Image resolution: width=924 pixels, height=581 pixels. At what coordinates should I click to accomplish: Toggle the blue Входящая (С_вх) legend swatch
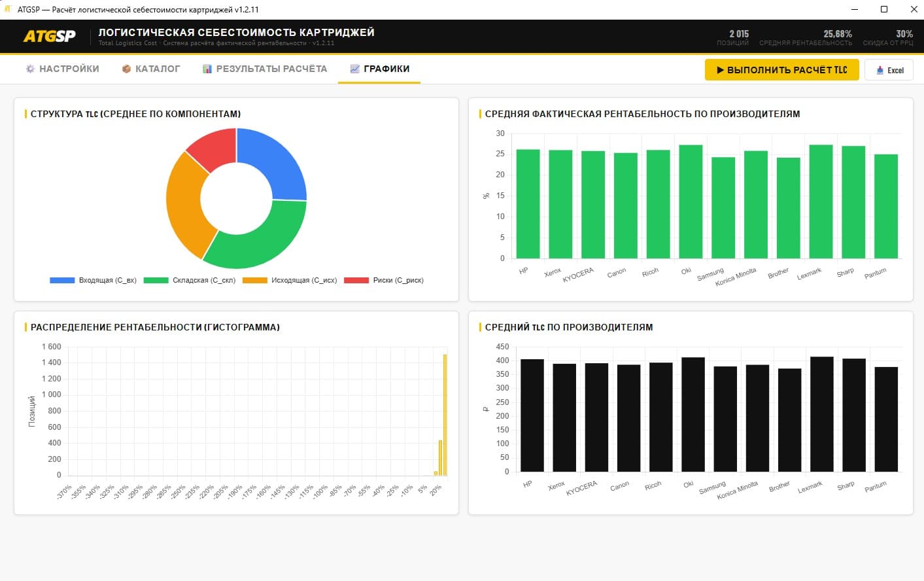62,280
